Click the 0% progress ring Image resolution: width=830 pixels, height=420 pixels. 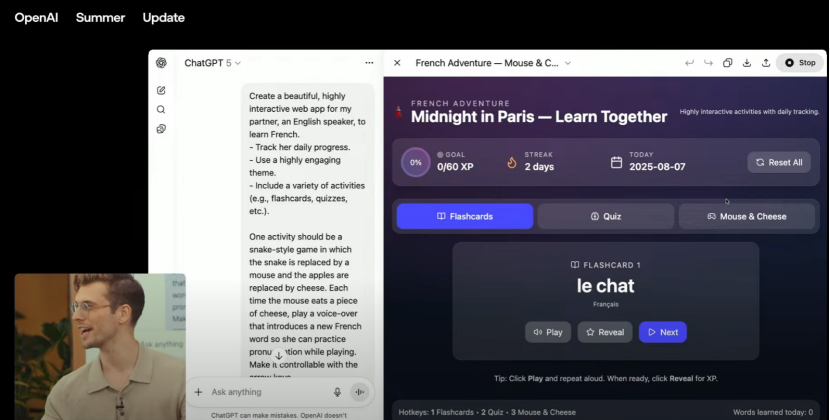(416, 162)
